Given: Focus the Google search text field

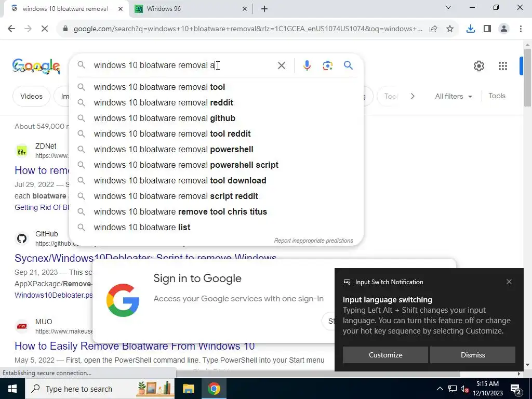Looking at the screenshot, I should click(x=183, y=65).
